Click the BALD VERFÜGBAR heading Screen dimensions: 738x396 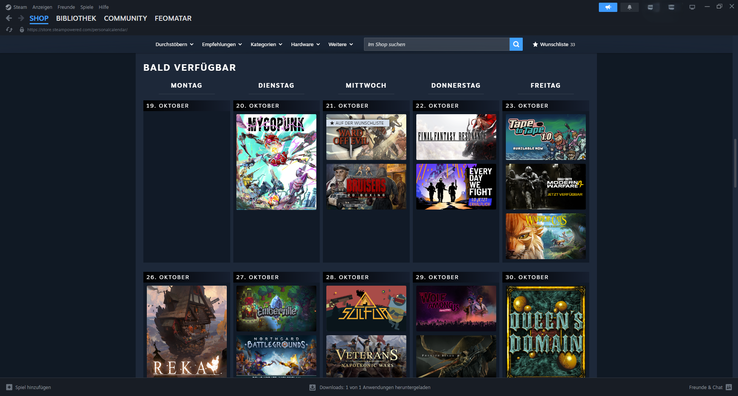pyautogui.click(x=190, y=68)
